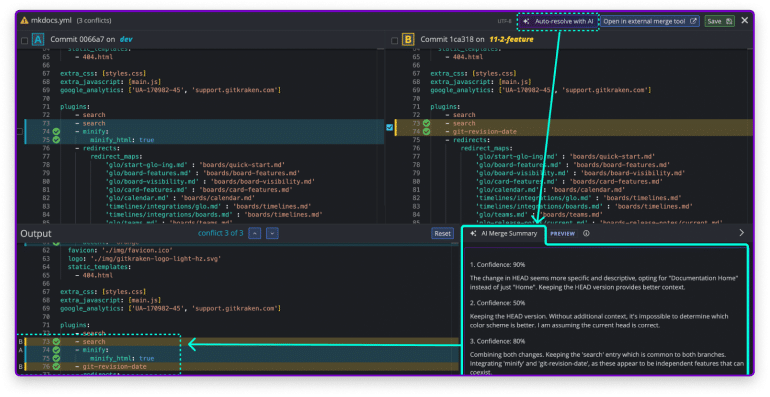Click the mkdocs.yml file name

click(51, 21)
